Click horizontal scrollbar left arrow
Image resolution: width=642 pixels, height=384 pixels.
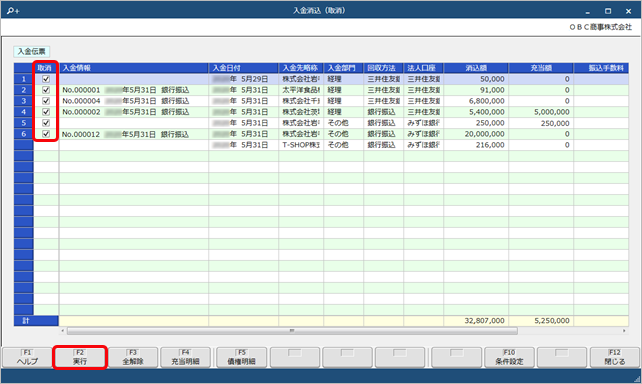click(63, 331)
